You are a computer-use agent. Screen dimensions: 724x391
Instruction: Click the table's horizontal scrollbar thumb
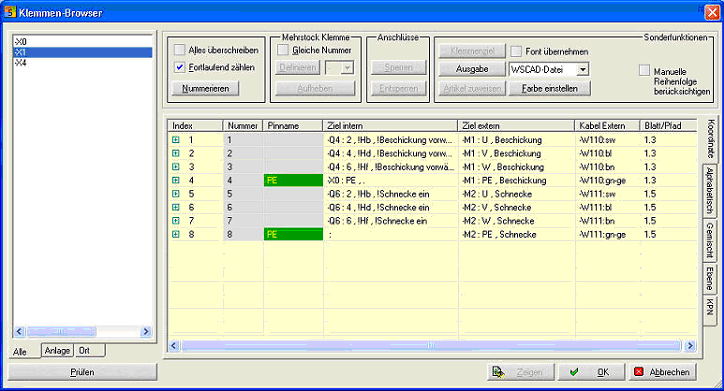(x=431, y=345)
